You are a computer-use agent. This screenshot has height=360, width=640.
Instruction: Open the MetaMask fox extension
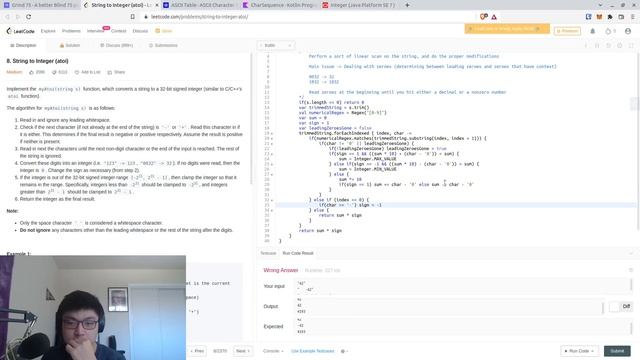[x=599, y=17]
